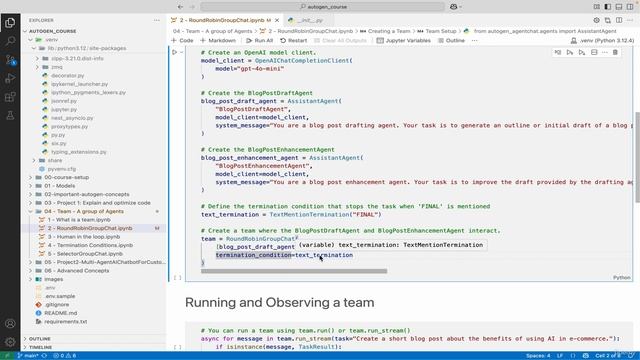640x360 pixels.
Task: Open the Testing flask view
Action: click(10, 116)
